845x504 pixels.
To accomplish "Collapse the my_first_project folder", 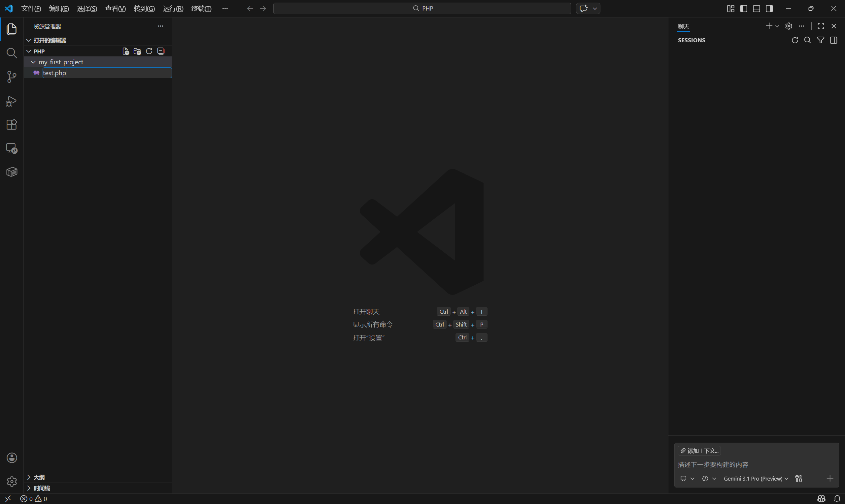I will [33, 62].
